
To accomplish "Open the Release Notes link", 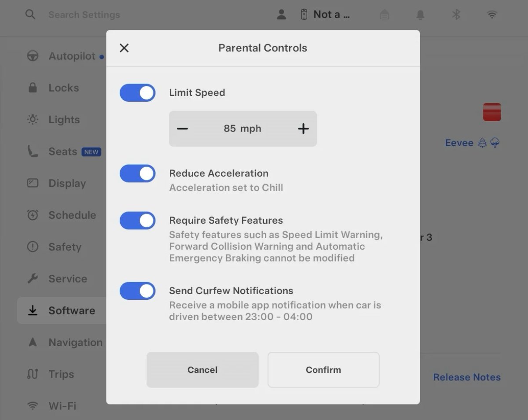I will click(x=466, y=377).
